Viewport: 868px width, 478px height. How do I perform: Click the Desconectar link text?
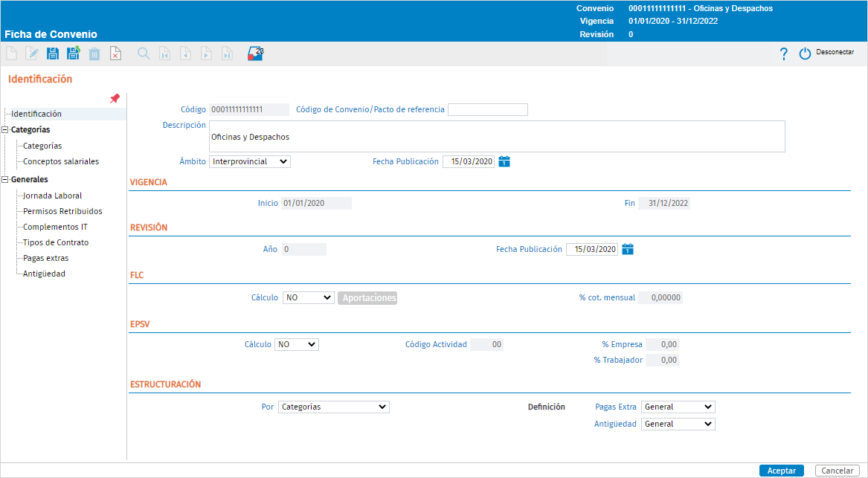(x=835, y=52)
